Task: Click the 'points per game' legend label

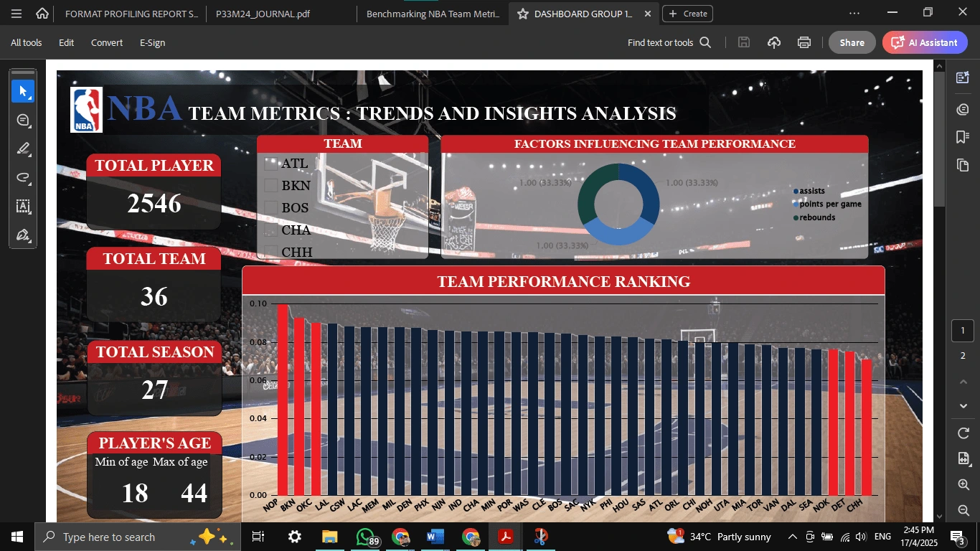Action: [x=830, y=204]
